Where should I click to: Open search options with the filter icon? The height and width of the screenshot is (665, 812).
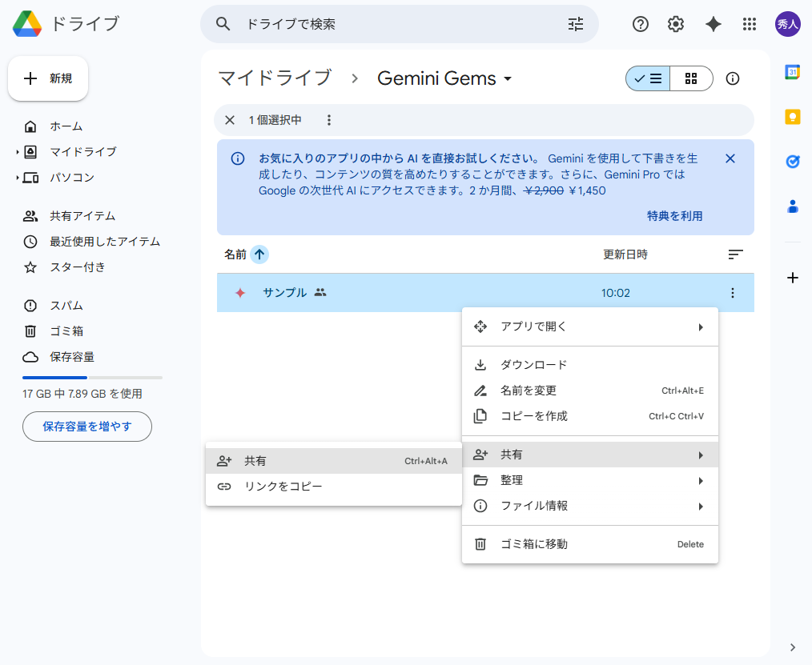pos(575,24)
